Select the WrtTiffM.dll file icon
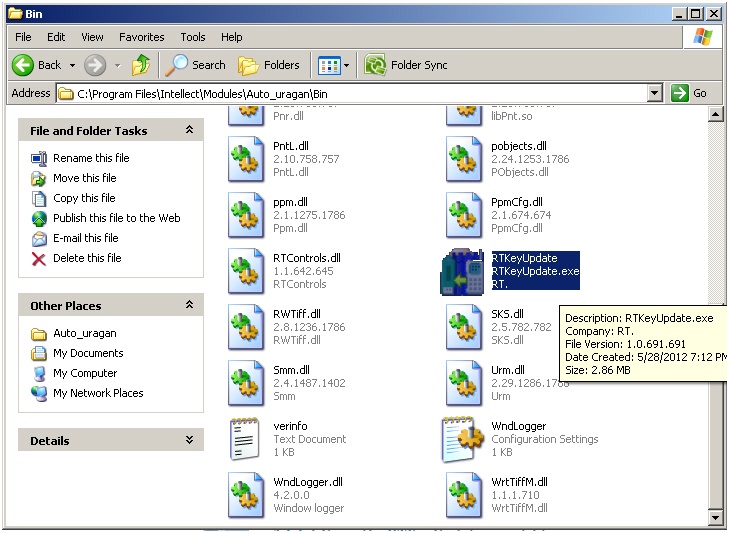Screen dimensions: 729x533 pos(464,494)
